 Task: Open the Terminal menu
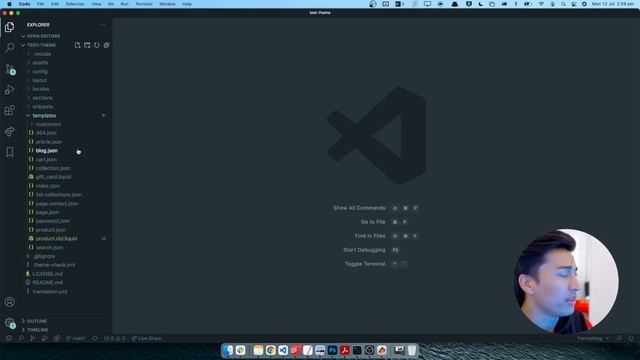coord(144,4)
